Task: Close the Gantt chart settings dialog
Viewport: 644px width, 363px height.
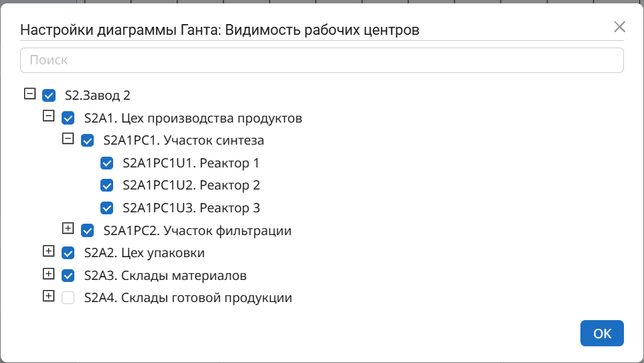Action: pos(619,27)
